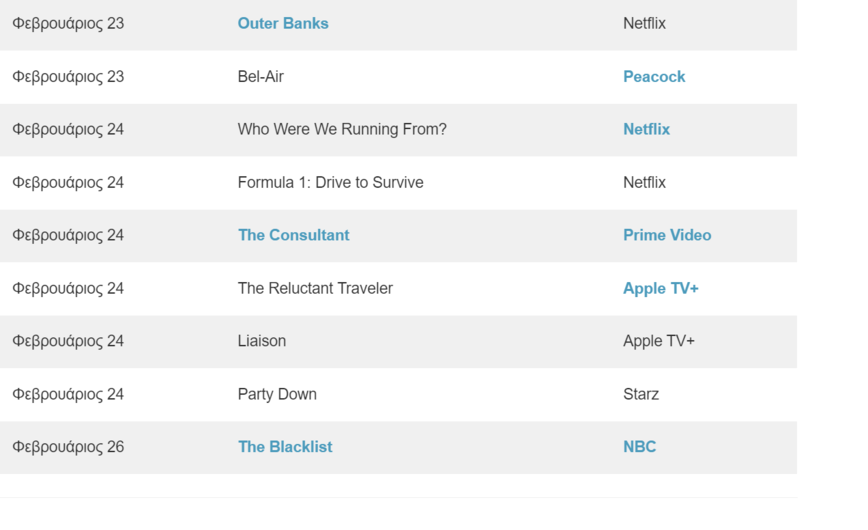The height and width of the screenshot is (530, 868).
Task: Open Netflix link beside Who Were We Running From?
Action: pyautogui.click(x=646, y=129)
